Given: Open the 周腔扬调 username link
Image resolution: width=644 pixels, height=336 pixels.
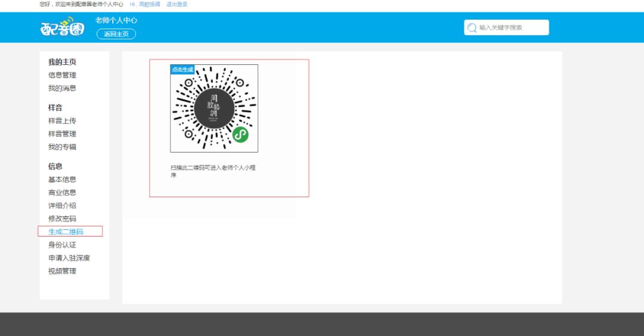Looking at the screenshot, I should coord(150,4).
